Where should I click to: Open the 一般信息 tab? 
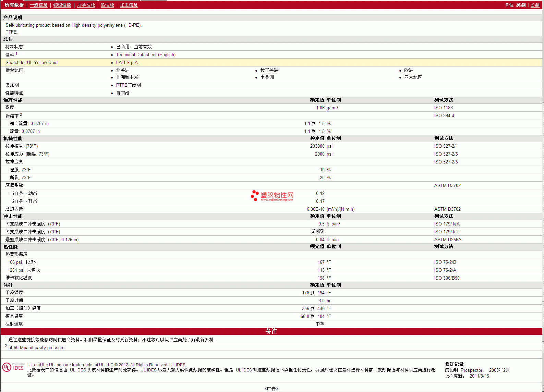coord(38,5)
